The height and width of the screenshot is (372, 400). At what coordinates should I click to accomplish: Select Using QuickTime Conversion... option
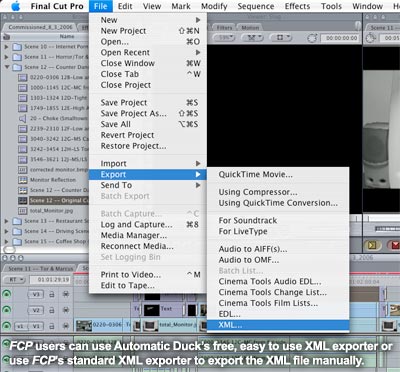pyautogui.click(x=278, y=203)
